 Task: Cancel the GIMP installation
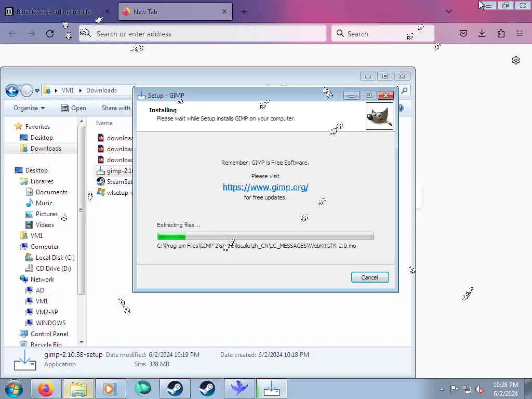pyautogui.click(x=370, y=277)
